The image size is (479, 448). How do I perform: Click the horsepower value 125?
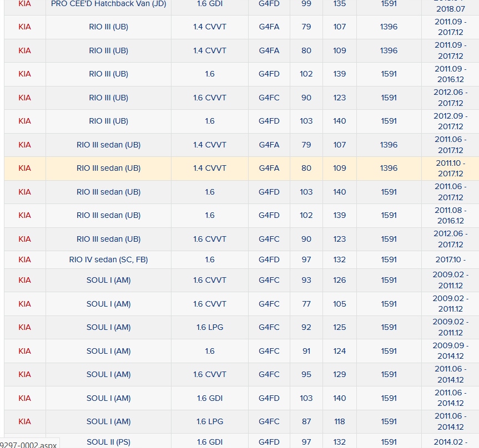tap(339, 327)
